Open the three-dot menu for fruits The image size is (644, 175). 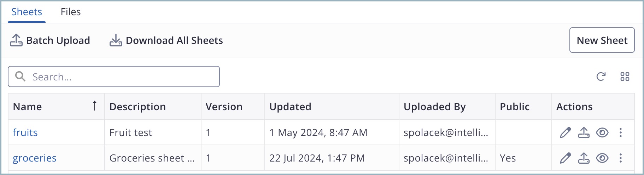coord(621,132)
